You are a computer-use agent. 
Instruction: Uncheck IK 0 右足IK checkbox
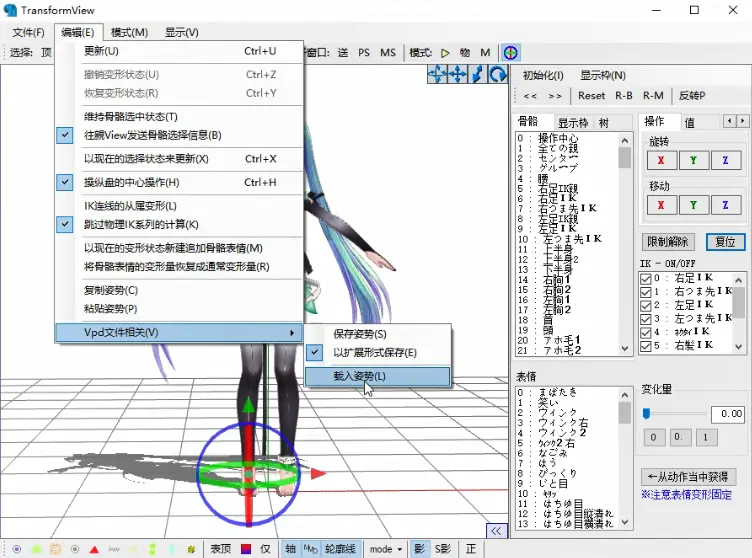point(646,279)
